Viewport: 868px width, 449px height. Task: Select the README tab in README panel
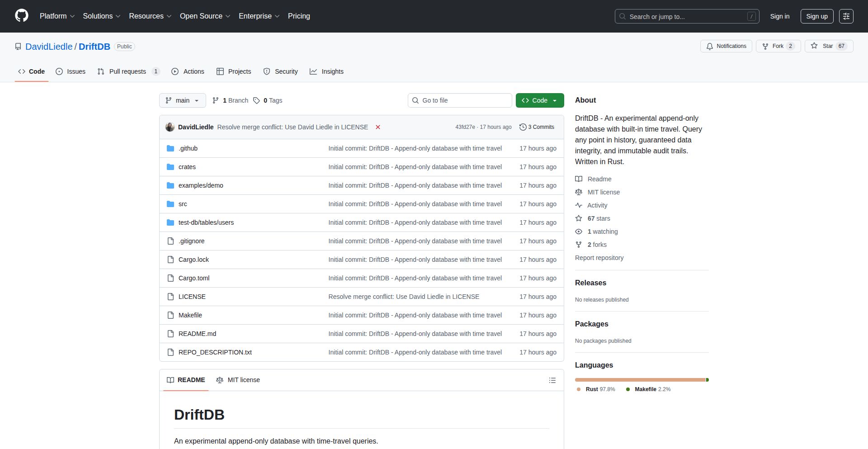[186, 380]
